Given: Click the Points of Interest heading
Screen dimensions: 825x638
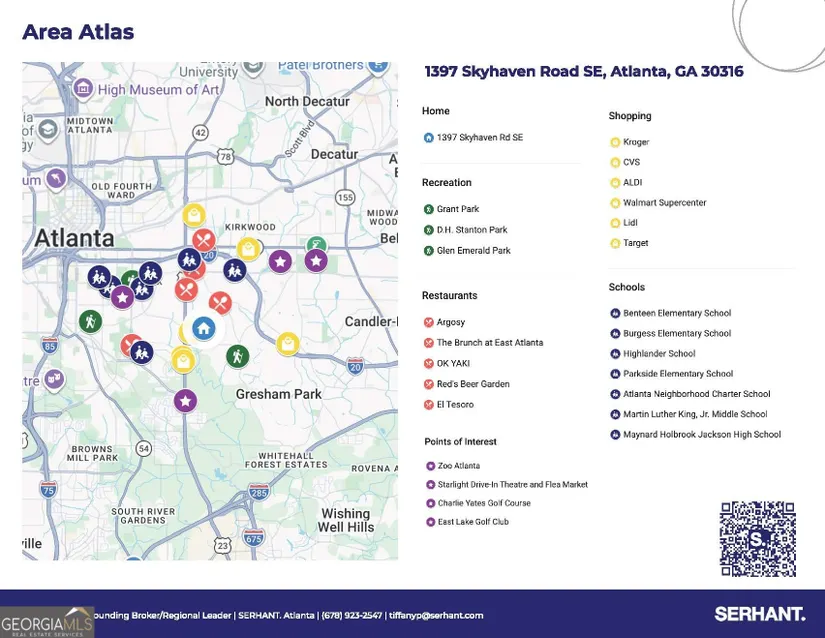Looking at the screenshot, I should [x=460, y=442].
